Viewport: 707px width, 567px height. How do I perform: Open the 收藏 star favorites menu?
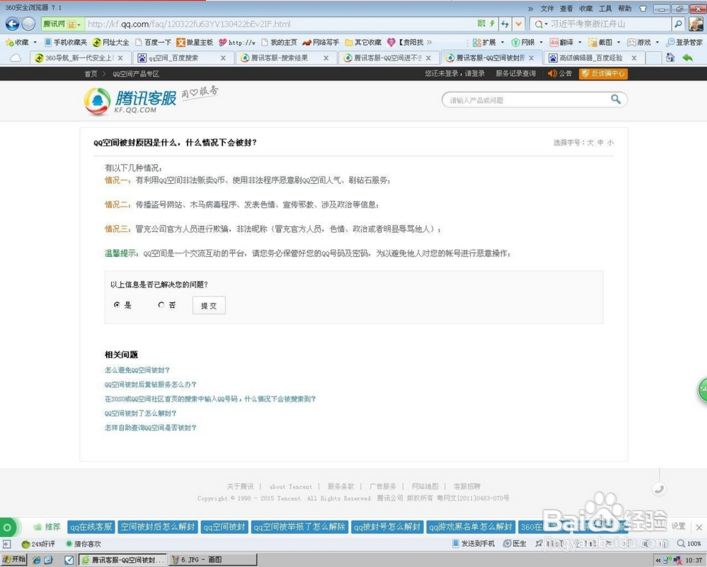tap(17, 42)
